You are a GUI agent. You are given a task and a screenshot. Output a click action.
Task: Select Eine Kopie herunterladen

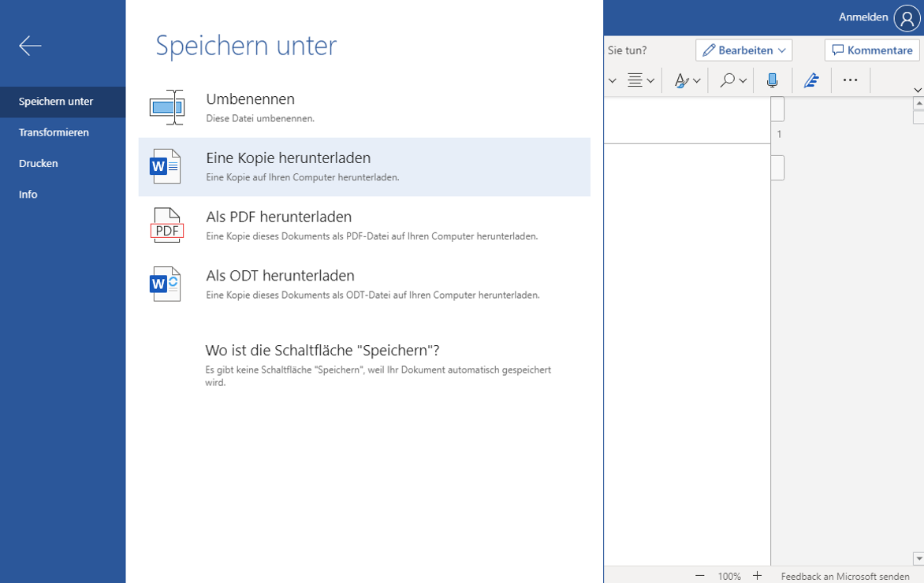[364, 167]
